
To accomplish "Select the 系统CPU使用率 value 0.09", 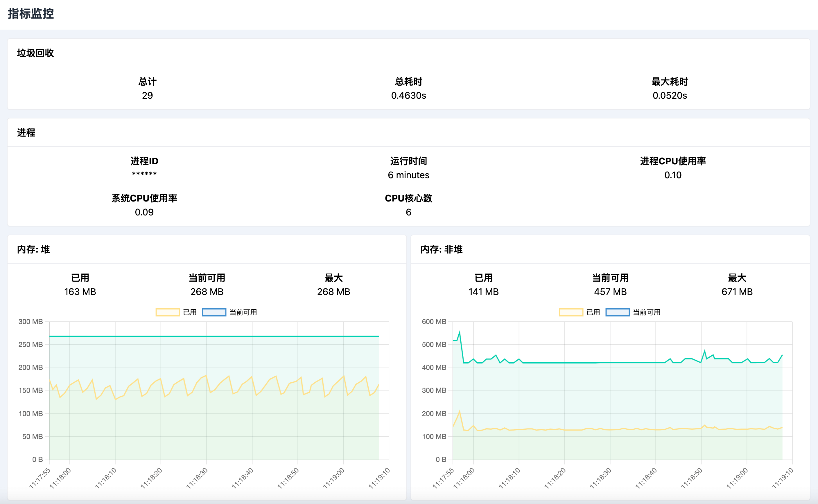I will click(144, 212).
